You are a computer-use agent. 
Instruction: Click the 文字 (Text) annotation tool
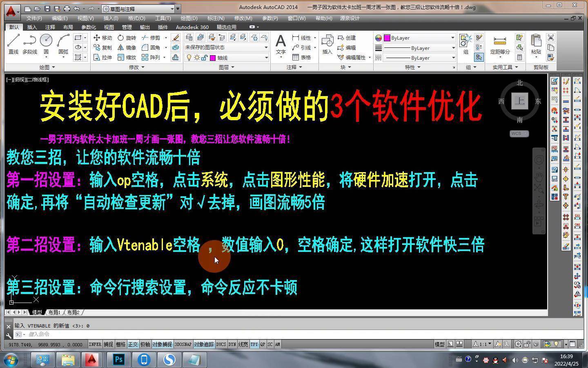(281, 44)
